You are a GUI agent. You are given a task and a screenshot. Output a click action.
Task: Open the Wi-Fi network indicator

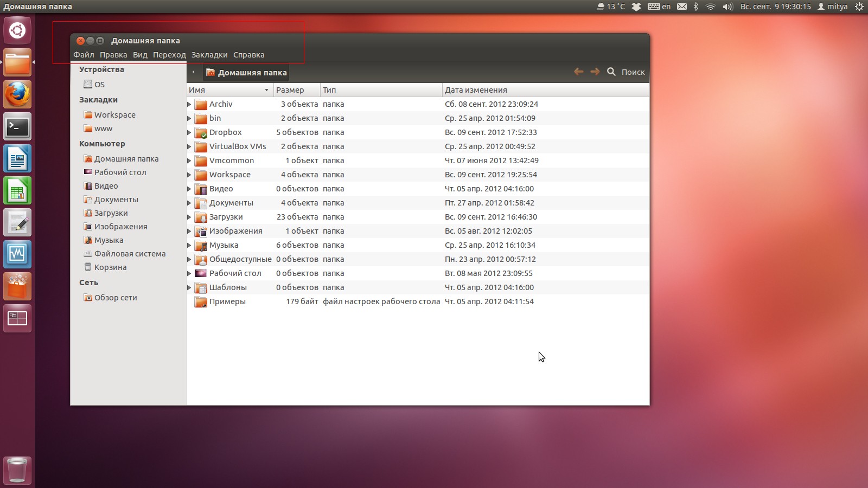[x=711, y=7]
